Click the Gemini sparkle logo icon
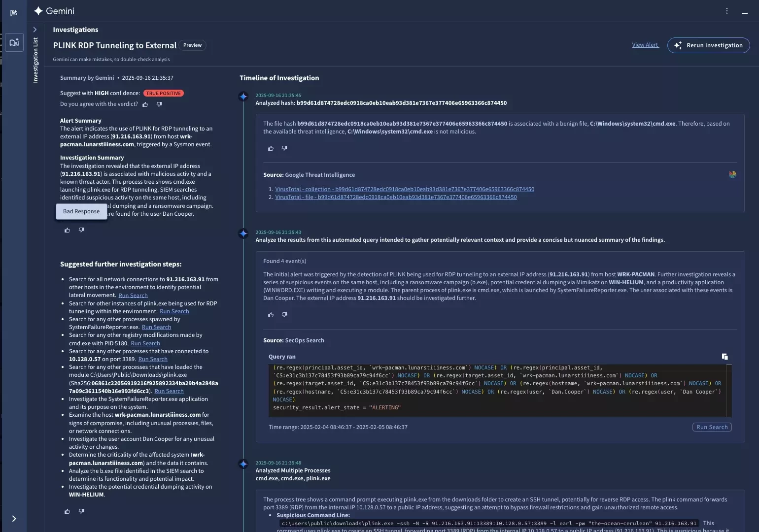 point(38,11)
